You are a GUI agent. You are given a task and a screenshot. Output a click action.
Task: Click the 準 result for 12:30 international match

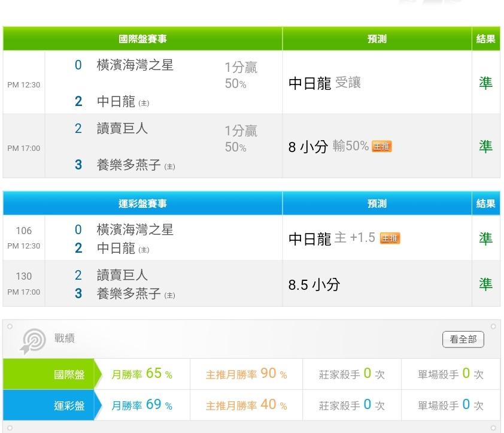(485, 83)
